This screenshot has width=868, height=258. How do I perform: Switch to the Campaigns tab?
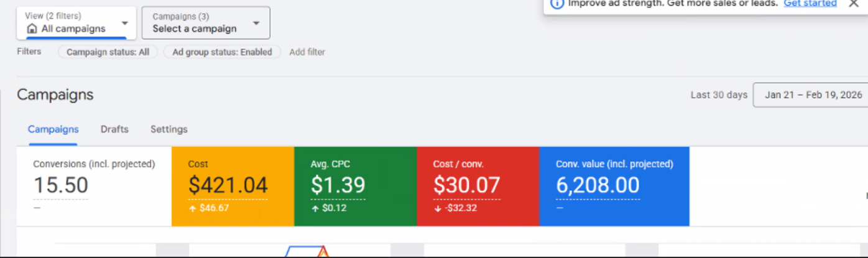(53, 129)
